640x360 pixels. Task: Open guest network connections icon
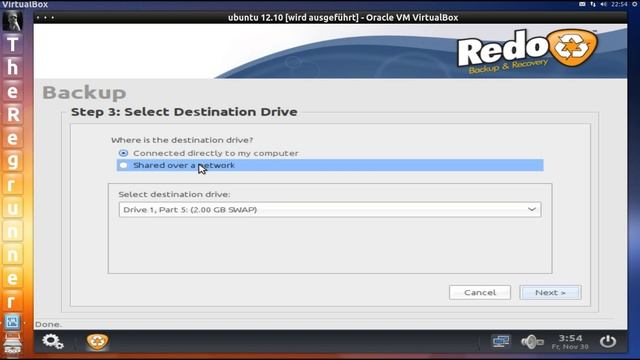[500, 341]
